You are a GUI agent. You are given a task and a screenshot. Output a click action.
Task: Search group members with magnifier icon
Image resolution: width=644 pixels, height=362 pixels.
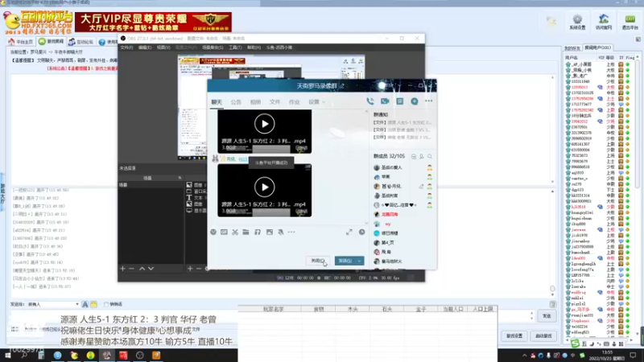[430, 156]
